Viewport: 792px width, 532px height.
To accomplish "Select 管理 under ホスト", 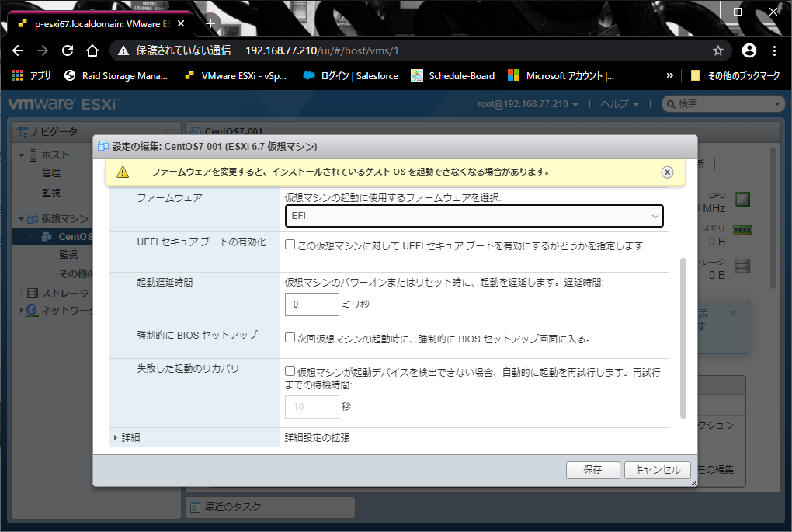I will pos(51,172).
